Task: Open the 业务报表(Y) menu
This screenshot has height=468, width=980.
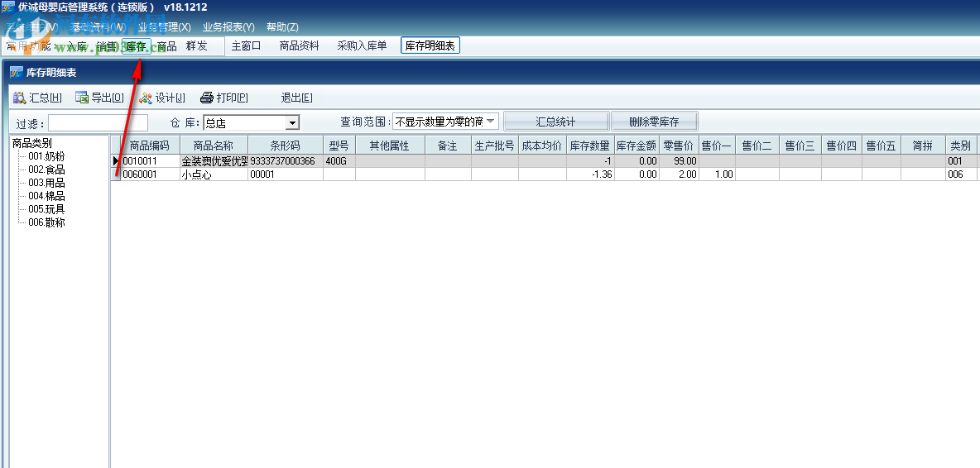Action: tap(228, 27)
